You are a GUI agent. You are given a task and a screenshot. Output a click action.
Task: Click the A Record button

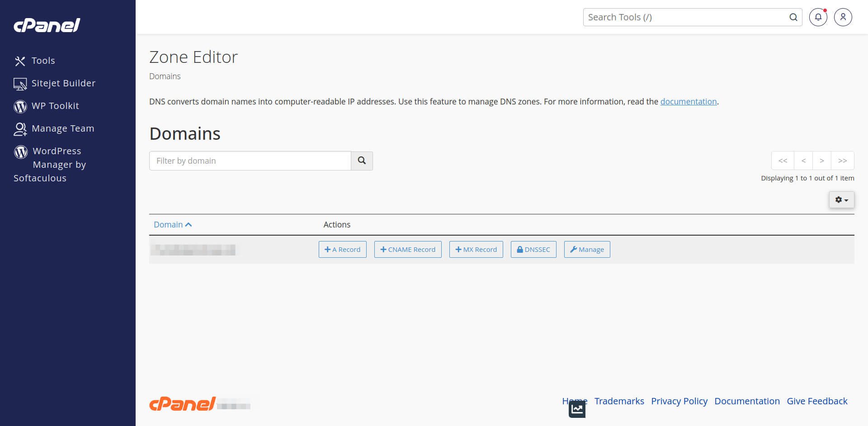pyautogui.click(x=342, y=249)
